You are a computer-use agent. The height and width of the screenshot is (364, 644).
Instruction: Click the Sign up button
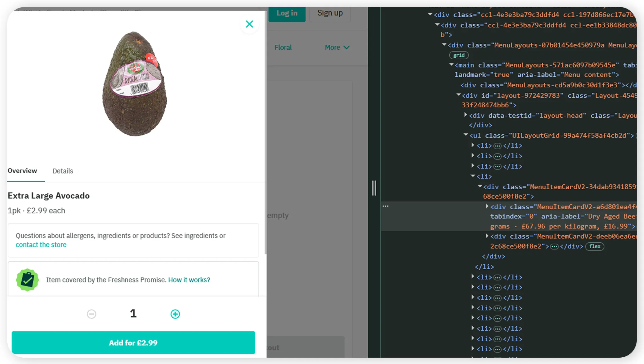click(330, 13)
